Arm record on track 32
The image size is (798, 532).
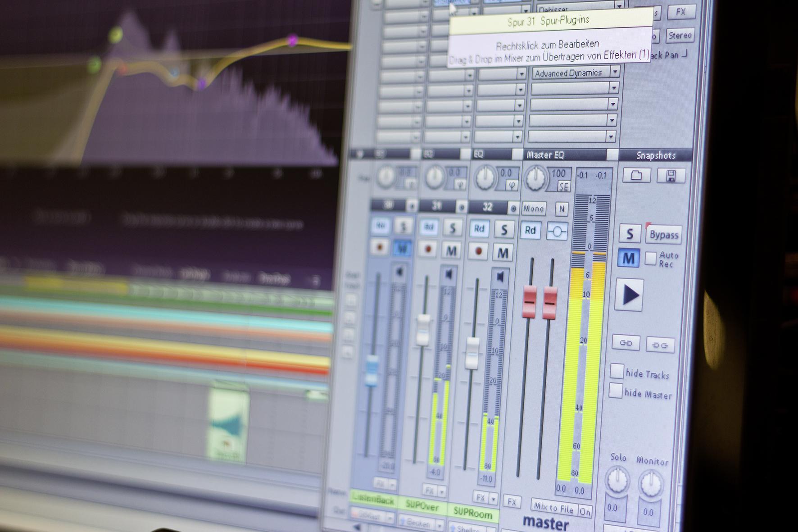(479, 251)
